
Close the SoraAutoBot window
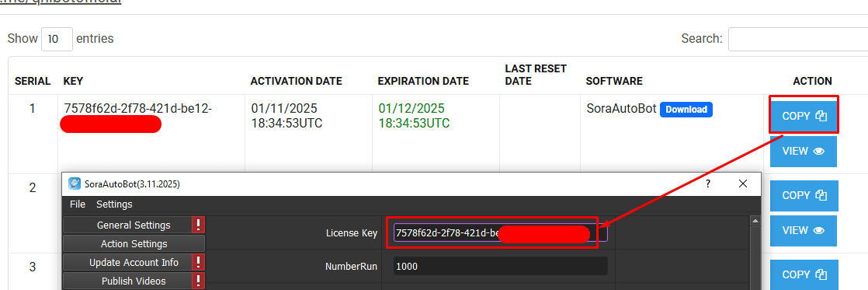(743, 183)
